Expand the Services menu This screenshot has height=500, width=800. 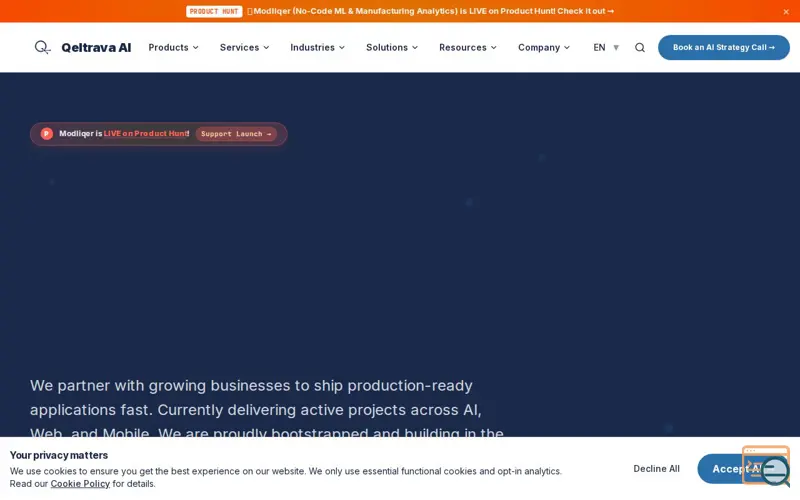244,47
